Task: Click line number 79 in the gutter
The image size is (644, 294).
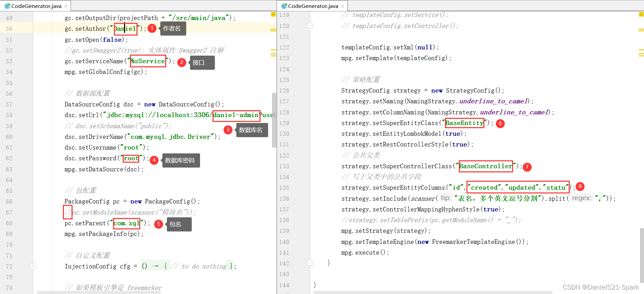Action: coord(9,288)
